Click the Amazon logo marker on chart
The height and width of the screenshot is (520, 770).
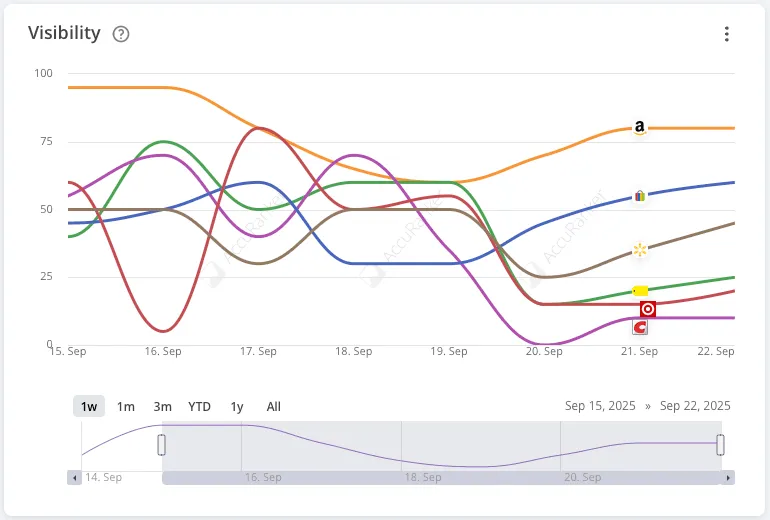[x=640, y=128]
